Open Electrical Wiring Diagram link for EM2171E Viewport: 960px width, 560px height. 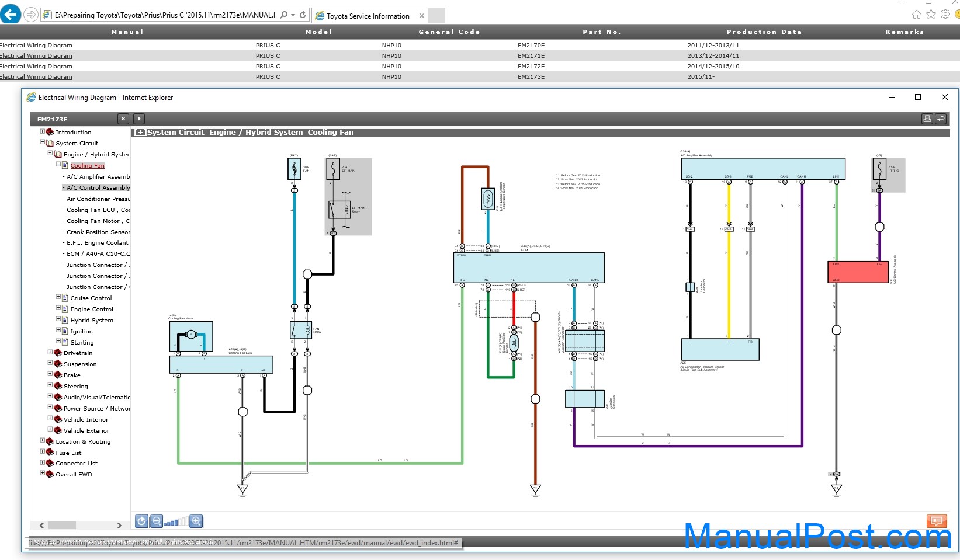coord(36,56)
